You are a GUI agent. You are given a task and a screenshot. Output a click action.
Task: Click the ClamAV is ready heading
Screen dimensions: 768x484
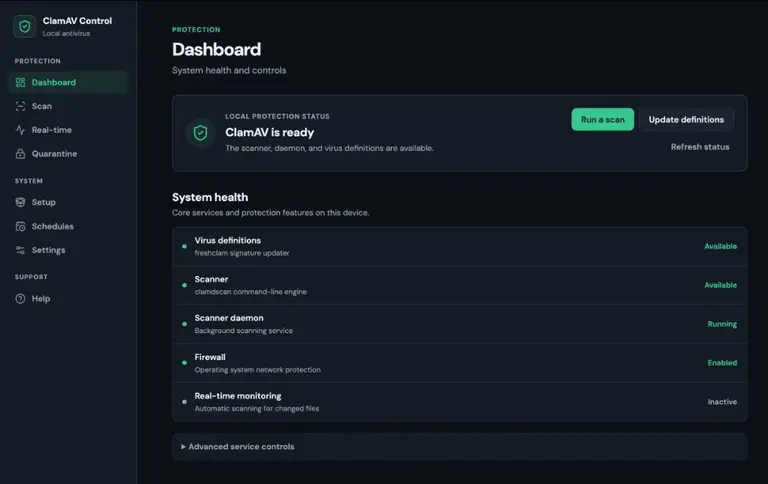(x=269, y=132)
